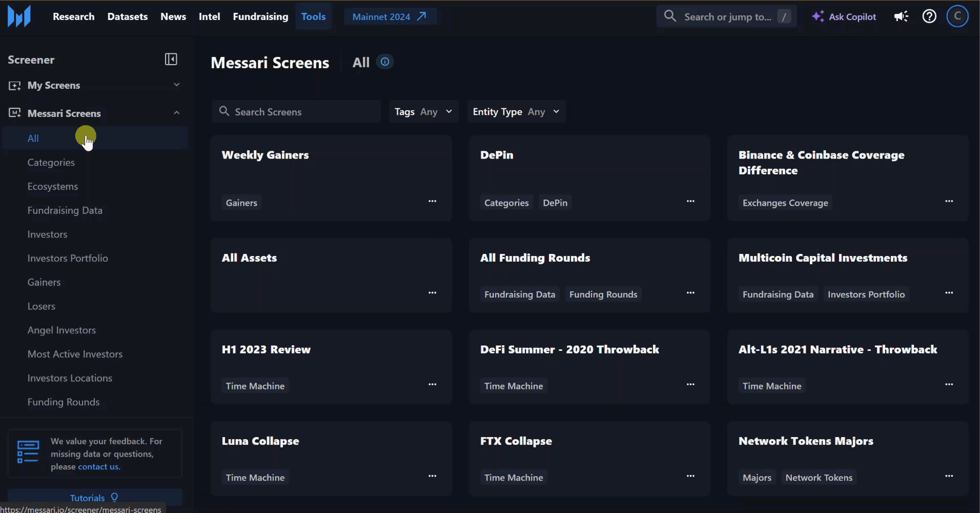
Task: Click the Time Machine tag on Luna Collapse
Action: (255, 478)
